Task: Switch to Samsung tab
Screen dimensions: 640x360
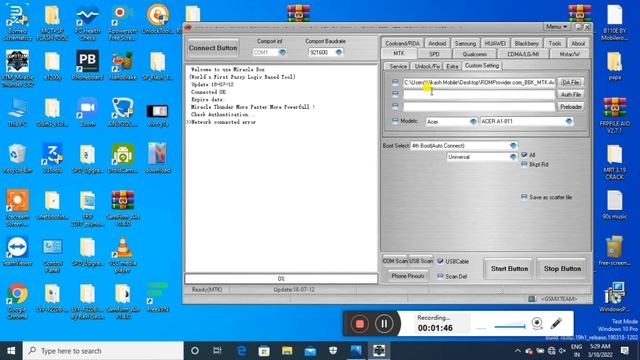Action: point(465,43)
